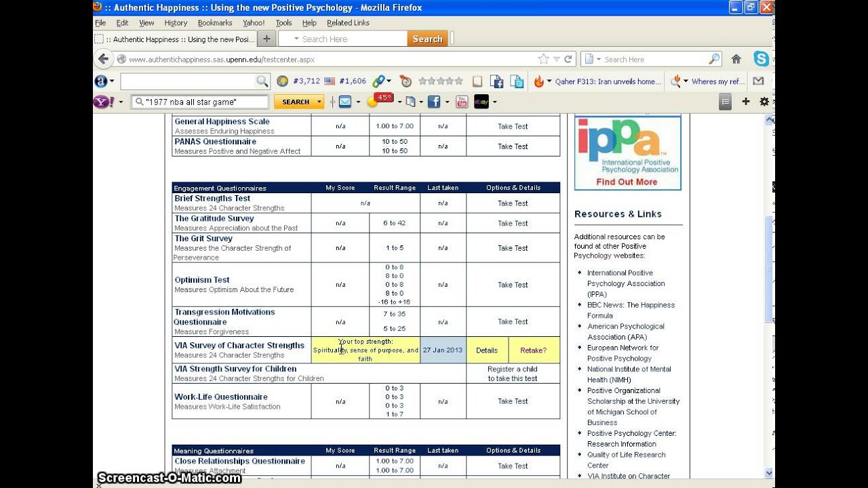Open the Bookmarks menu
Image resolution: width=868 pixels, height=488 pixels.
(215, 23)
